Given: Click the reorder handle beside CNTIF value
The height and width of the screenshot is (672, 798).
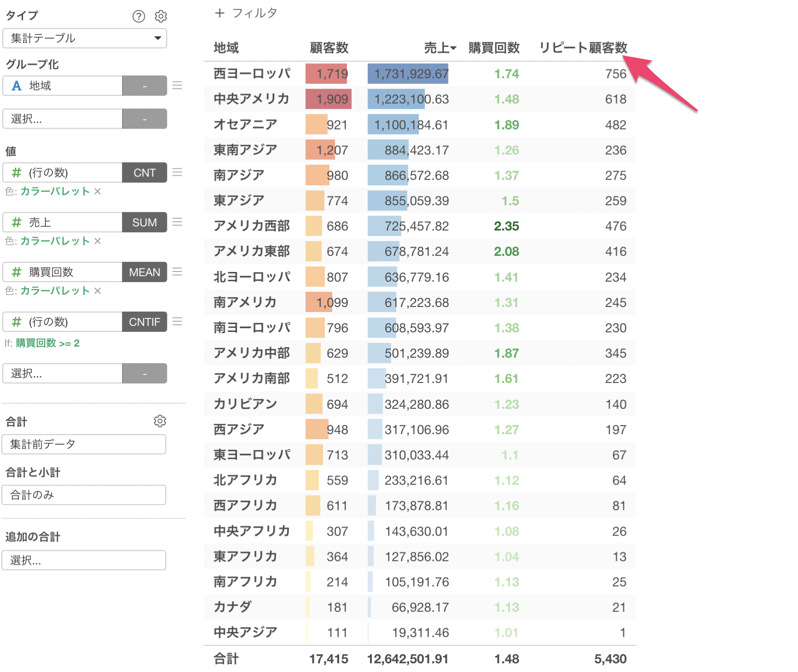Looking at the screenshot, I should pos(177,321).
